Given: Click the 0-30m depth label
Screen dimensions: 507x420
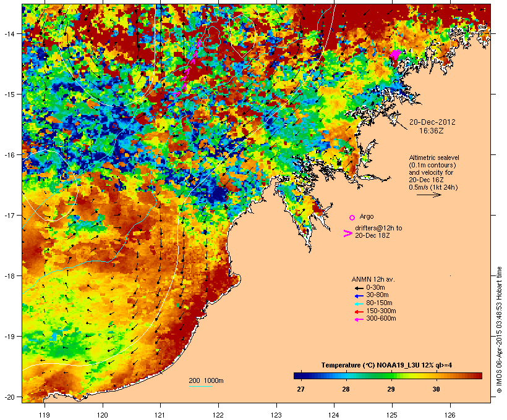Looking at the screenshot, I should coord(375,288).
